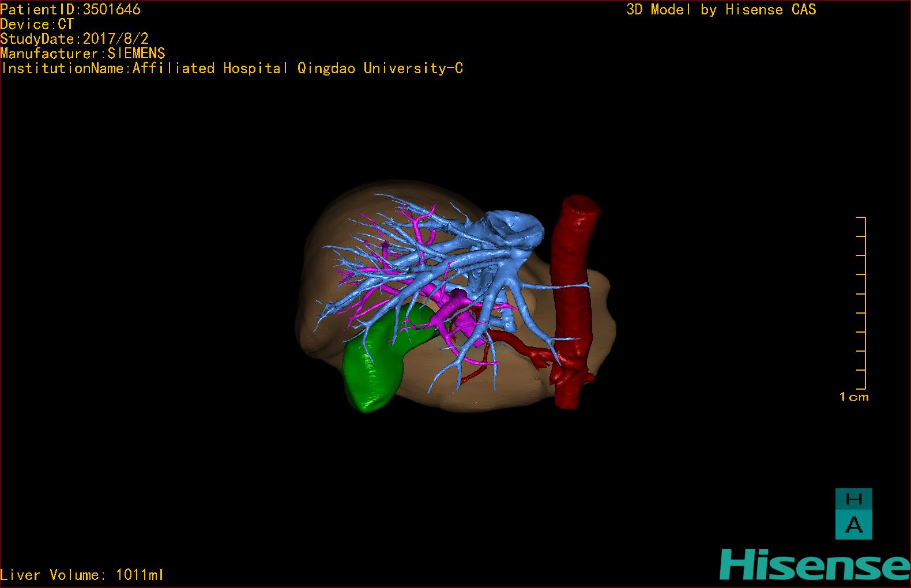
Task: Click the Device:CT label
Action: pyautogui.click(x=37, y=24)
